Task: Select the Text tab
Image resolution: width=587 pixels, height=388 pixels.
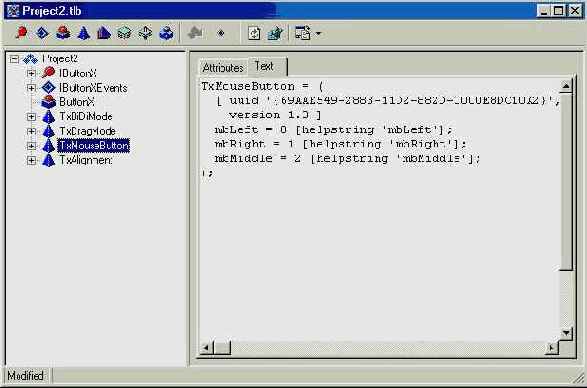Action: 264,66
